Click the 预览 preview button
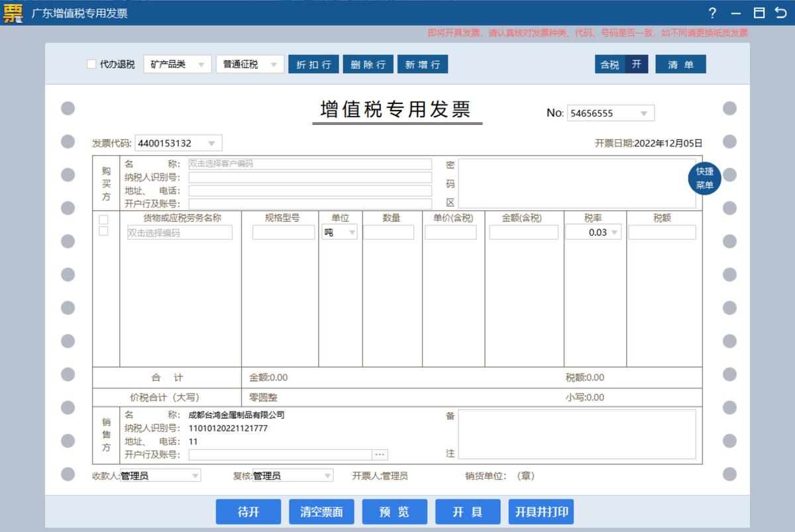The height and width of the screenshot is (532, 795). pos(395,511)
